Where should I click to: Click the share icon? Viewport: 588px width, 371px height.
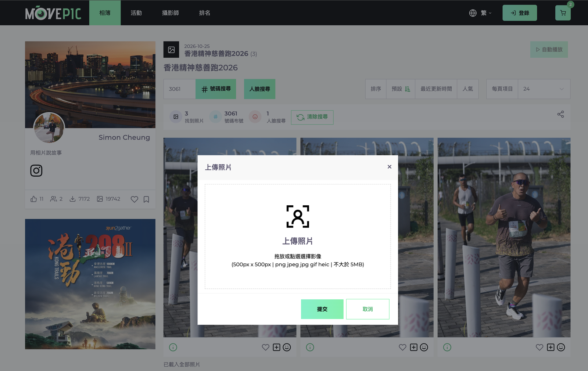tap(560, 114)
